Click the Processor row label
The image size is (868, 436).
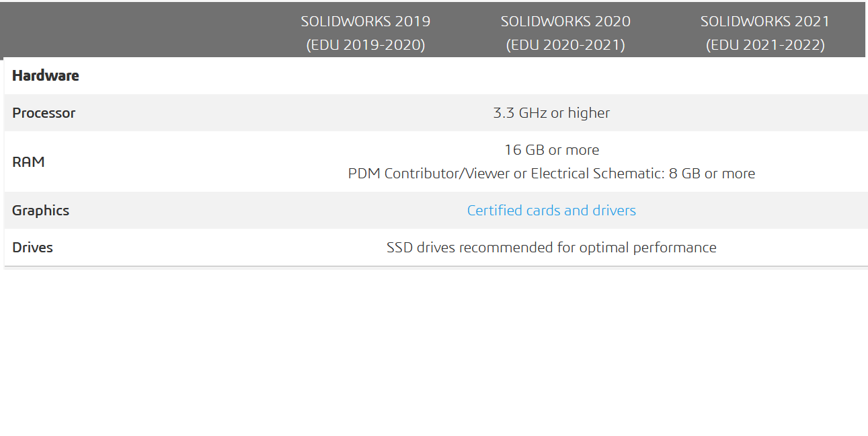pos(44,113)
